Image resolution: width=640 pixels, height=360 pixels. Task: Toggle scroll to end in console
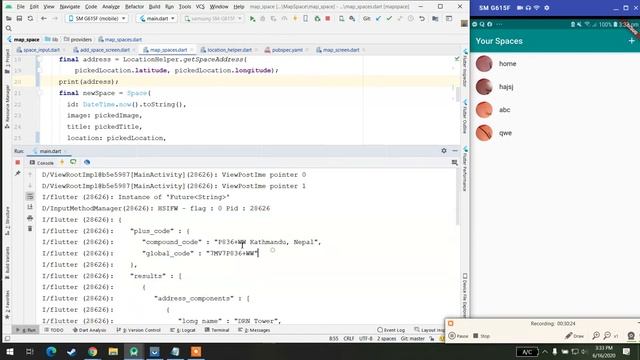[x=30, y=207]
